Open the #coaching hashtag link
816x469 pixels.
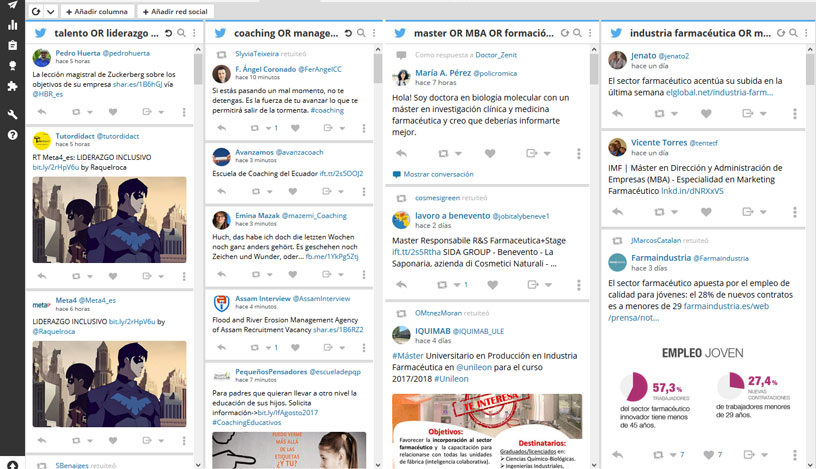(x=327, y=110)
